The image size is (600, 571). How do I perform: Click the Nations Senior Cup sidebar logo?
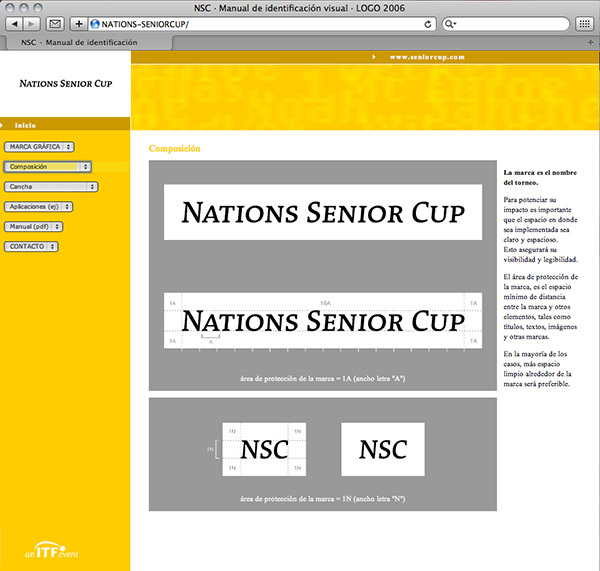click(66, 83)
